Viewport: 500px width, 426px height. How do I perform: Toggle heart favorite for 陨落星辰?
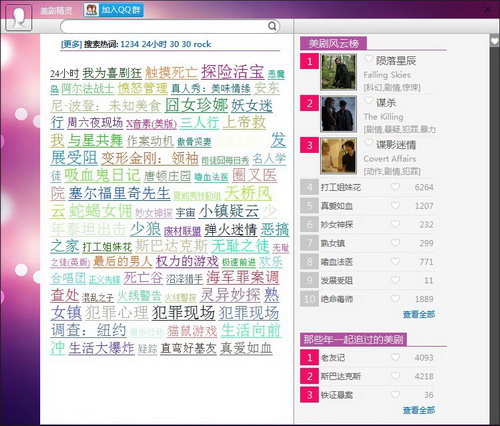coord(368,59)
